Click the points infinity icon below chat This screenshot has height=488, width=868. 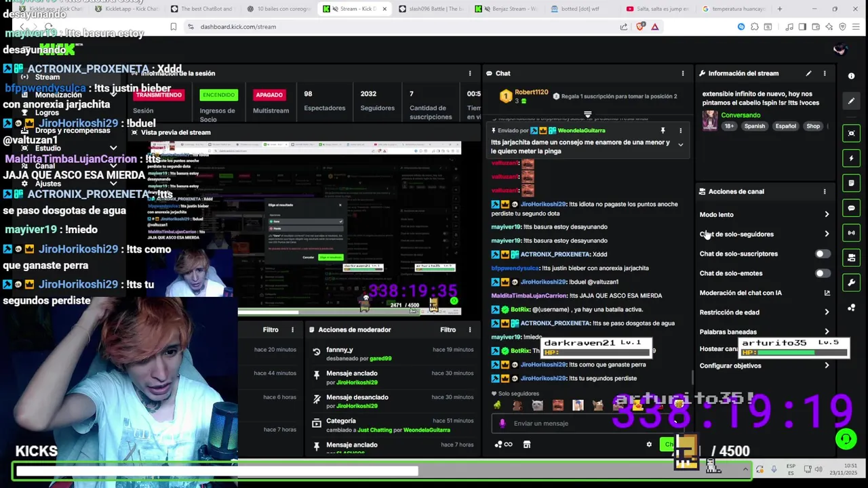503,445
